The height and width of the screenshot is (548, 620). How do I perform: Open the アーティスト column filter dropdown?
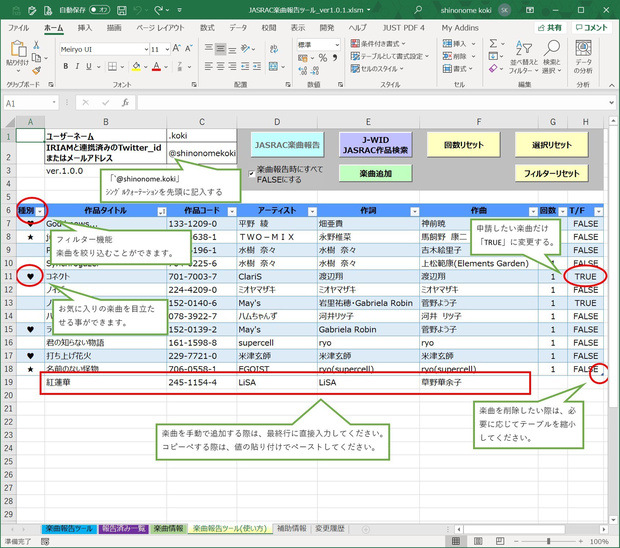click(x=312, y=212)
